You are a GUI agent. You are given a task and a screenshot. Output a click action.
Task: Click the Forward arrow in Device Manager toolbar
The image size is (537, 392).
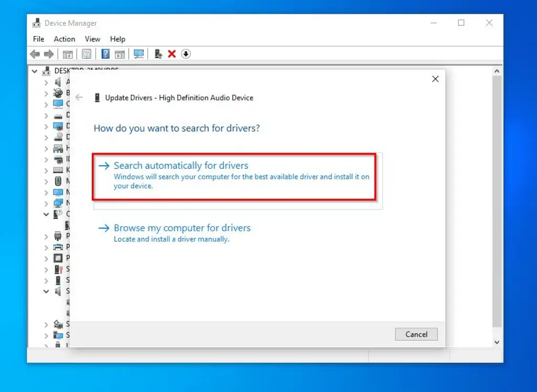pos(49,54)
